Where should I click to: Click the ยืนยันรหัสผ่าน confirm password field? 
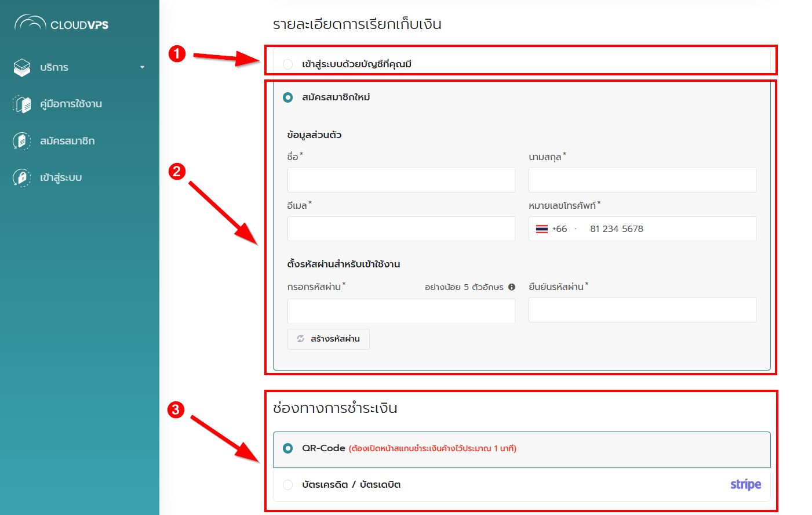coord(642,310)
